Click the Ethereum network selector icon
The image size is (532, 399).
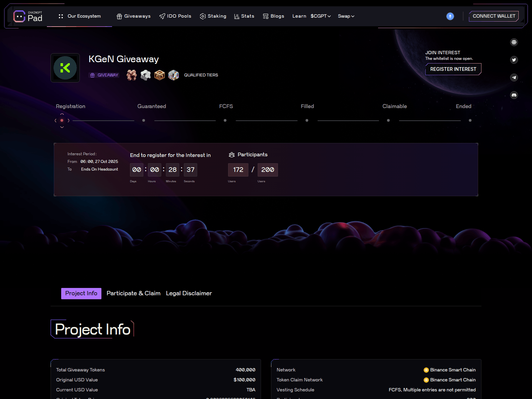[450, 16]
